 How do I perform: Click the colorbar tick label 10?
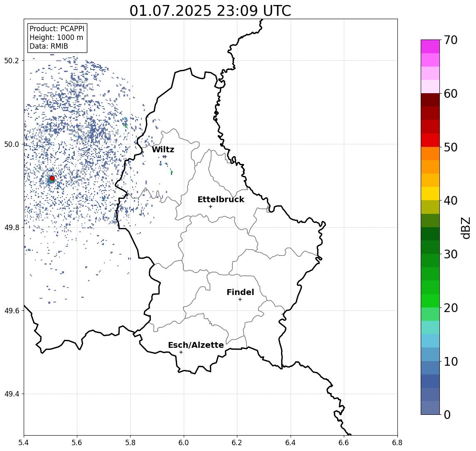click(x=451, y=361)
